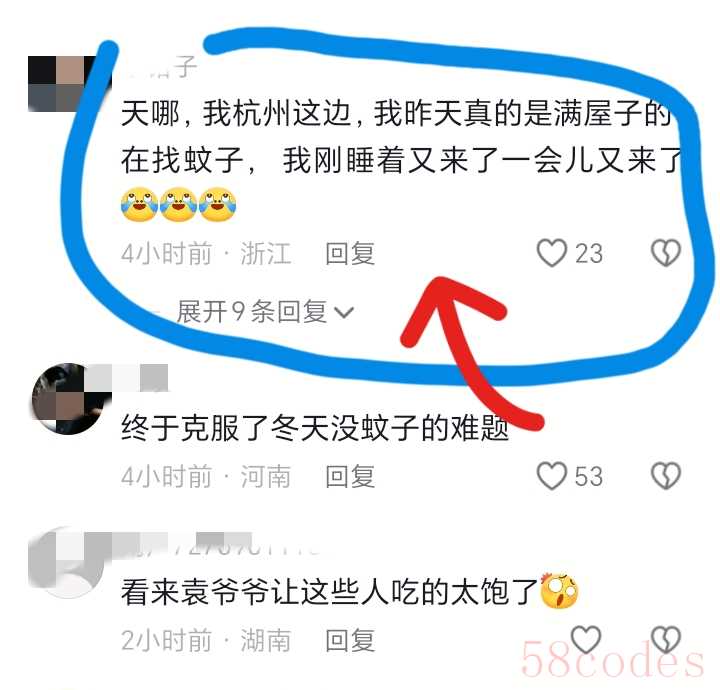Click the chevron next to 展开9条回复

coord(344,313)
